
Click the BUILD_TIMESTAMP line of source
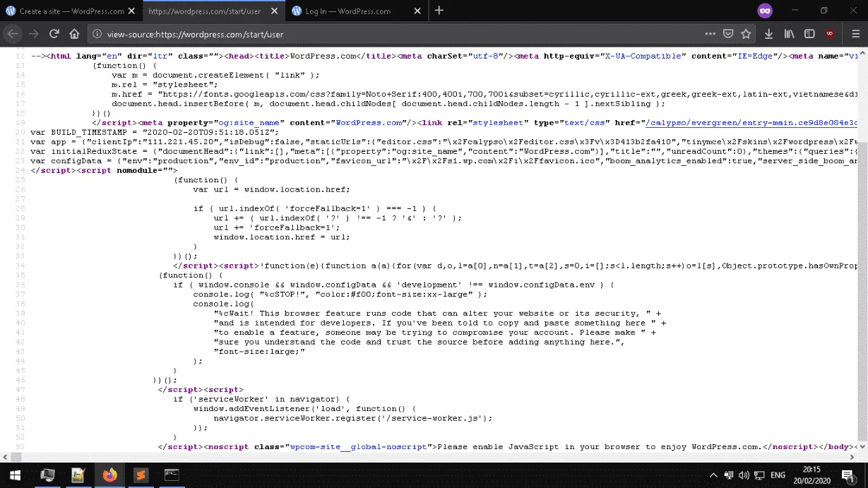(155, 132)
